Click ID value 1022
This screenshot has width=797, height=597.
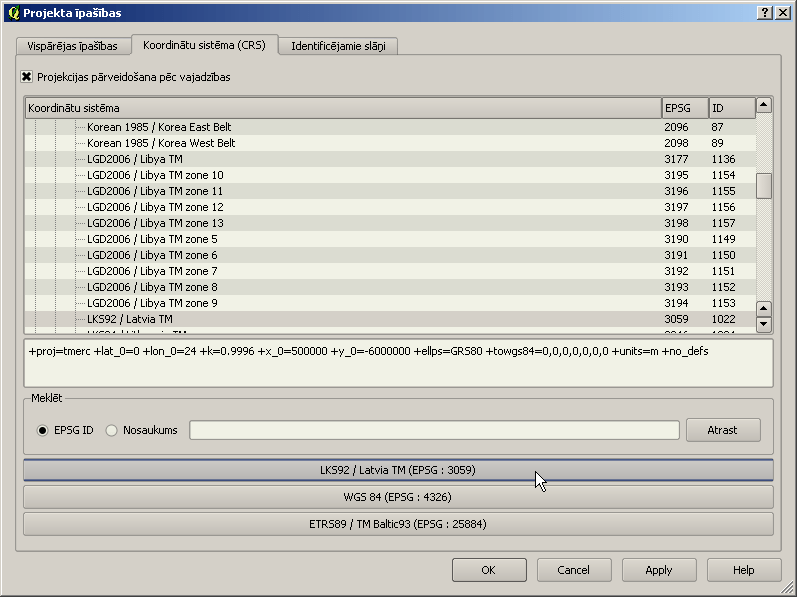point(723,319)
